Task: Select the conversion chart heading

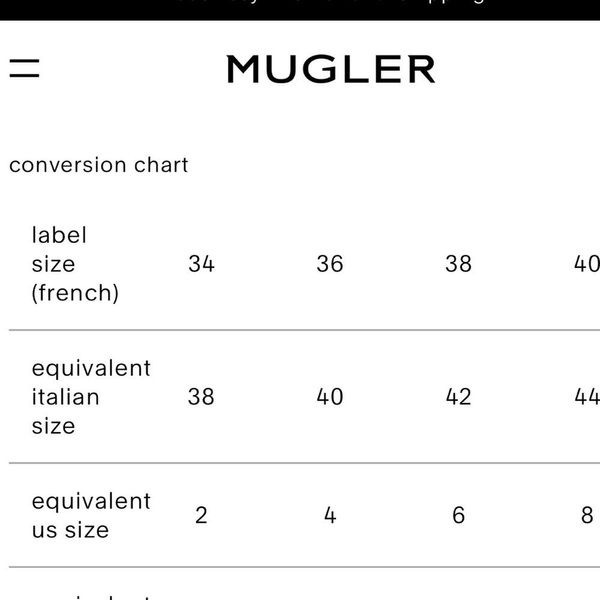Action: (99, 165)
